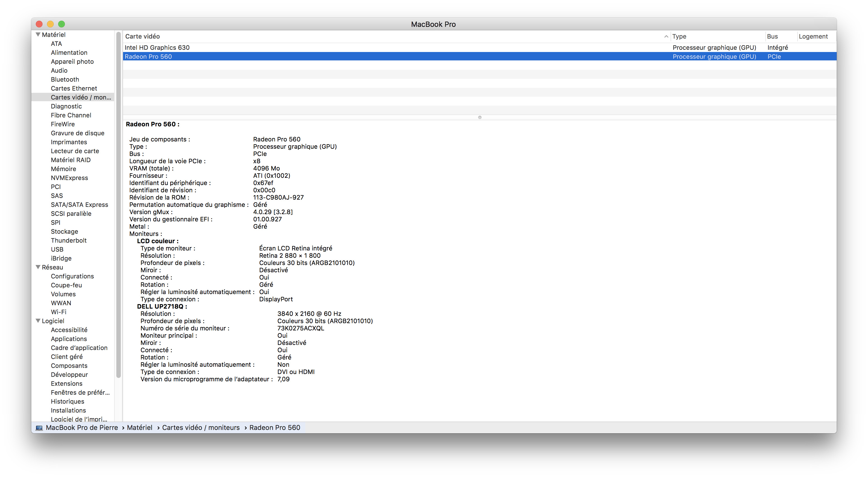
Task: Open Matériel RAID in the sidebar
Action: [x=70, y=160]
